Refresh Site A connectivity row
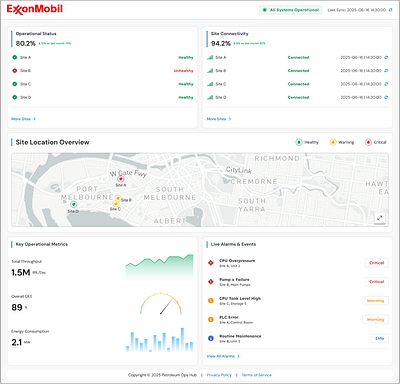This screenshot has height=384, width=400. click(386, 57)
